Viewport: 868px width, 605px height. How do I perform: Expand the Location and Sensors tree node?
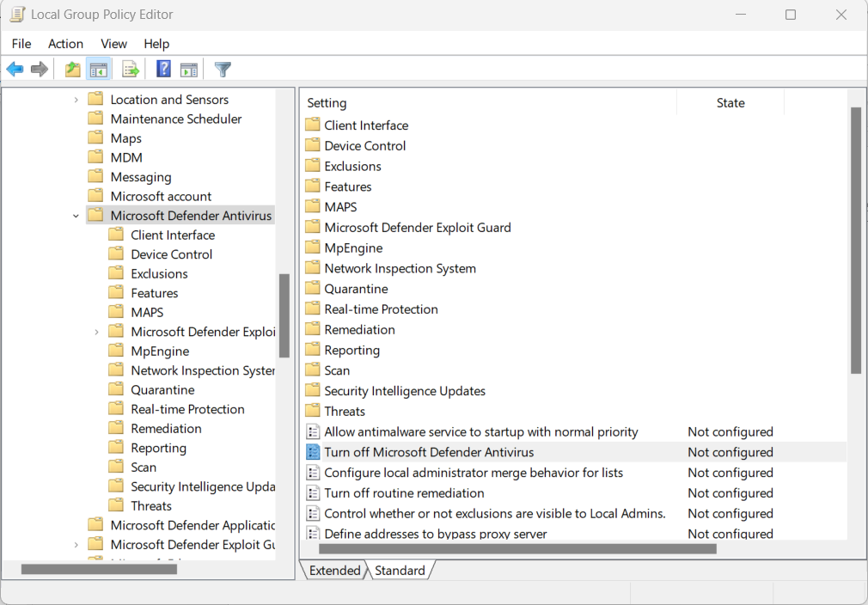76,100
